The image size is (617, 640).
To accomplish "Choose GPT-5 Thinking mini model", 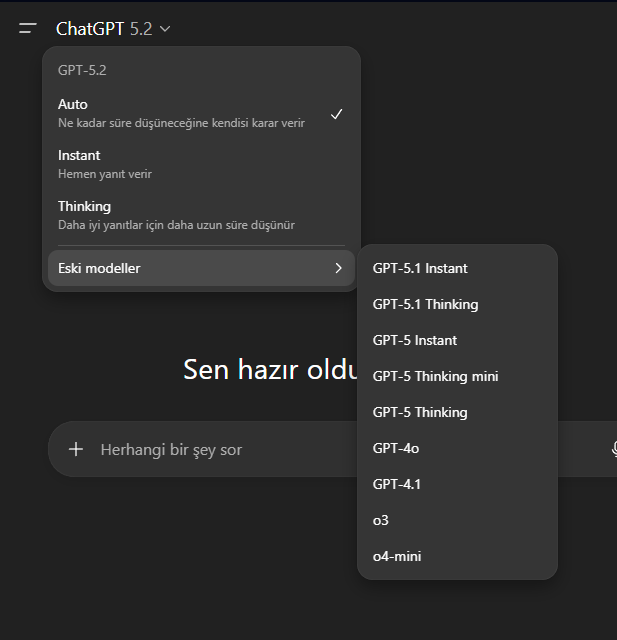I will click(x=457, y=376).
